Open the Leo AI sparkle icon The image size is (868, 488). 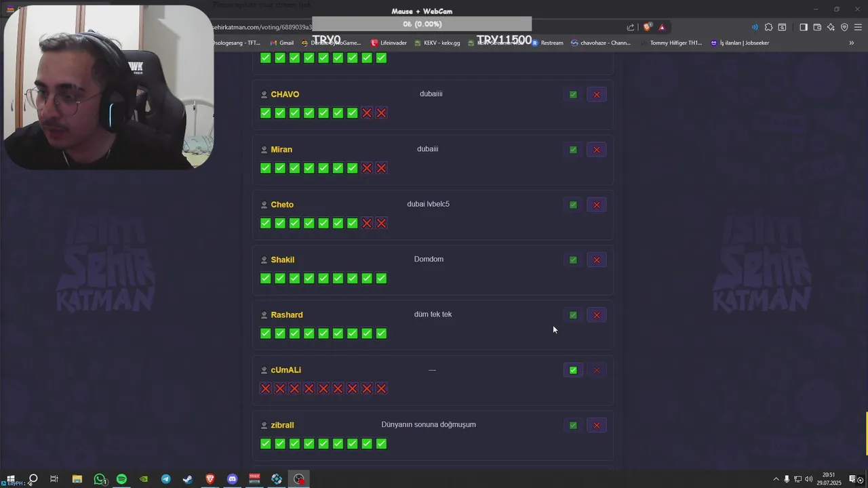(831, 27)
